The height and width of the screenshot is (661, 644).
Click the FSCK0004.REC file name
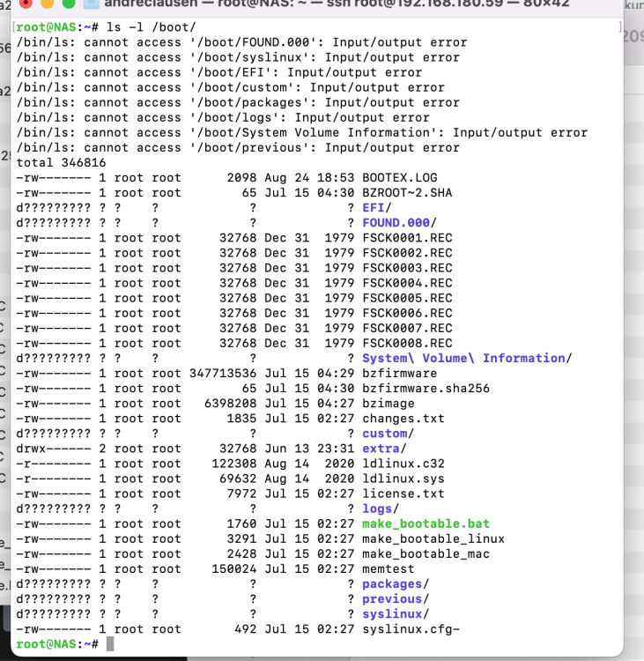point(407,283)
